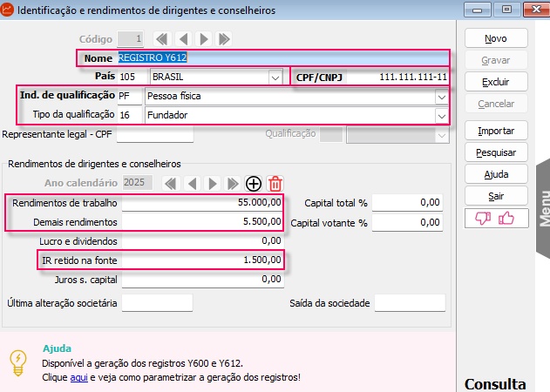Click Tipo da qualificação code field 16

click(129, 115)
